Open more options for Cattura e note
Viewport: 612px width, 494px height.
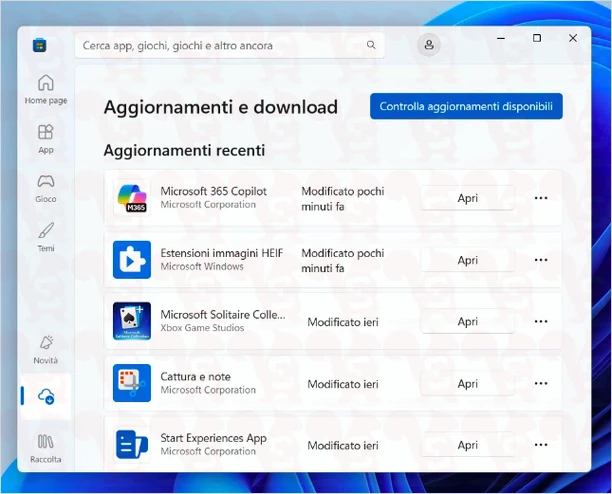tap(541, 383)
